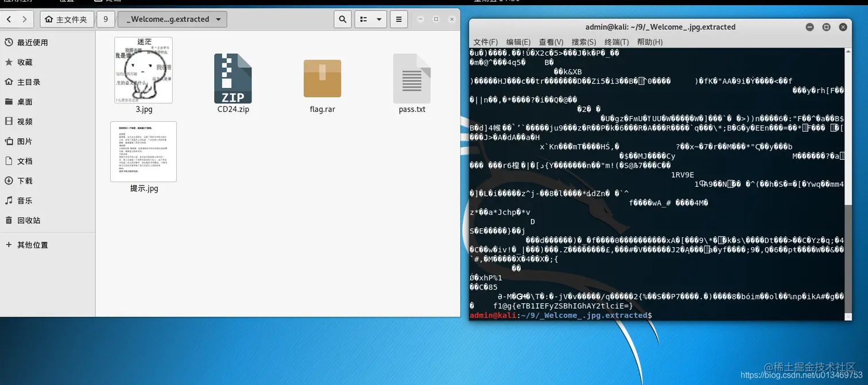Click the terminal prompt line
This screenshot has width=868, height=385.
click(x=560, y=315)
